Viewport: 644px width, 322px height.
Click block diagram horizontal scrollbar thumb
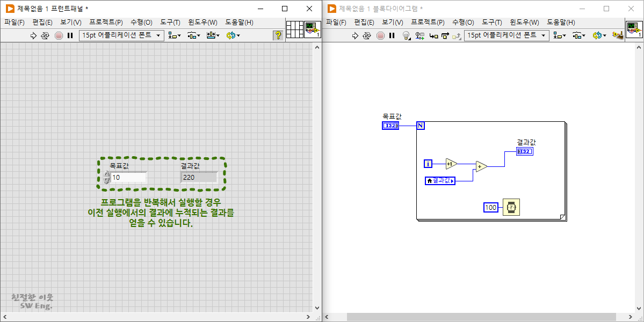pyautogui.click(x=481, y=317)
